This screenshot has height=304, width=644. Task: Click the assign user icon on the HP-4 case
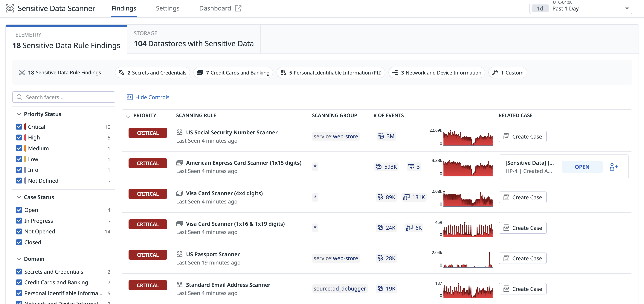[x=613, y=167]
